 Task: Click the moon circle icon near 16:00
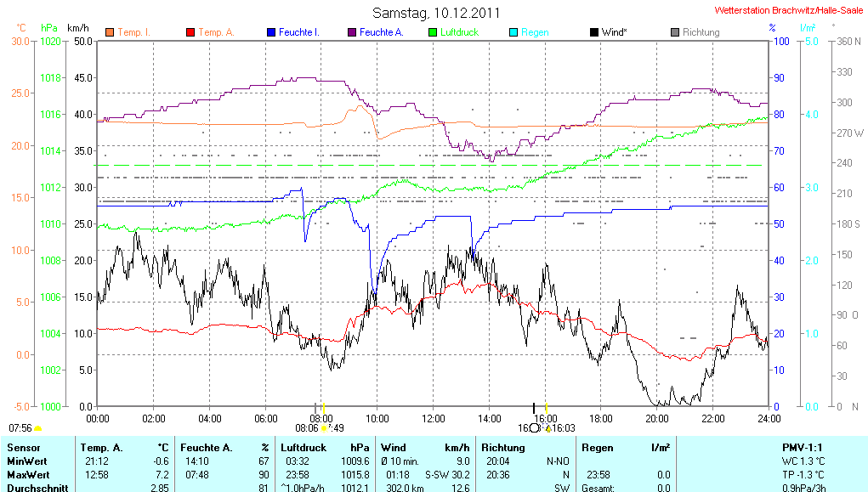(x=534, y=428)
